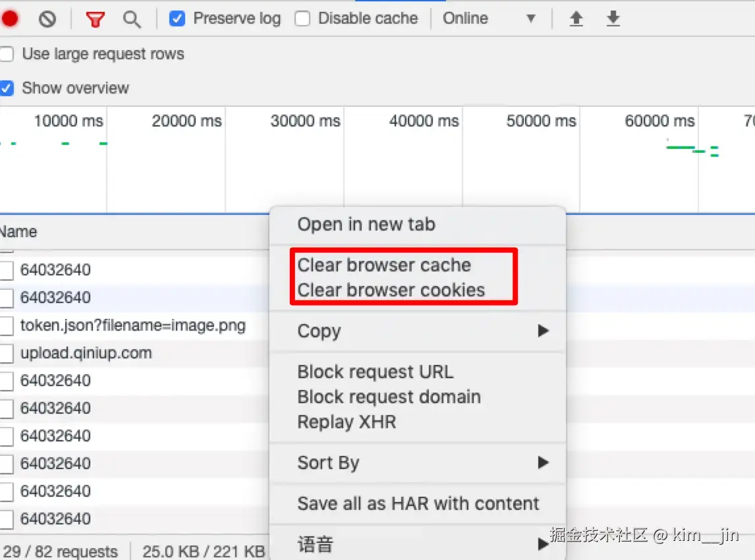The height and width of the screenshot is (560, 755).
Task: Click the 30000 ms timeline marker
Action: (305, 121)
